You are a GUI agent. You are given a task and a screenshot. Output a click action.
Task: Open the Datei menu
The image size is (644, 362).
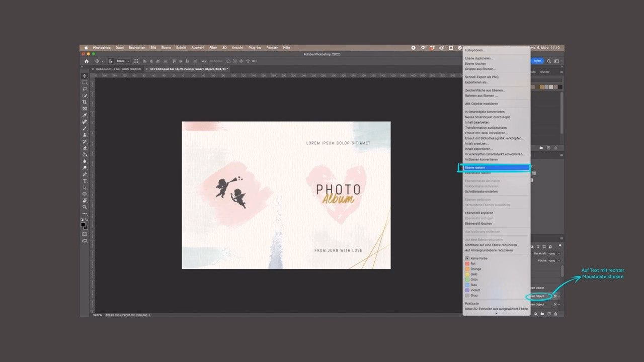click(120, 48)
